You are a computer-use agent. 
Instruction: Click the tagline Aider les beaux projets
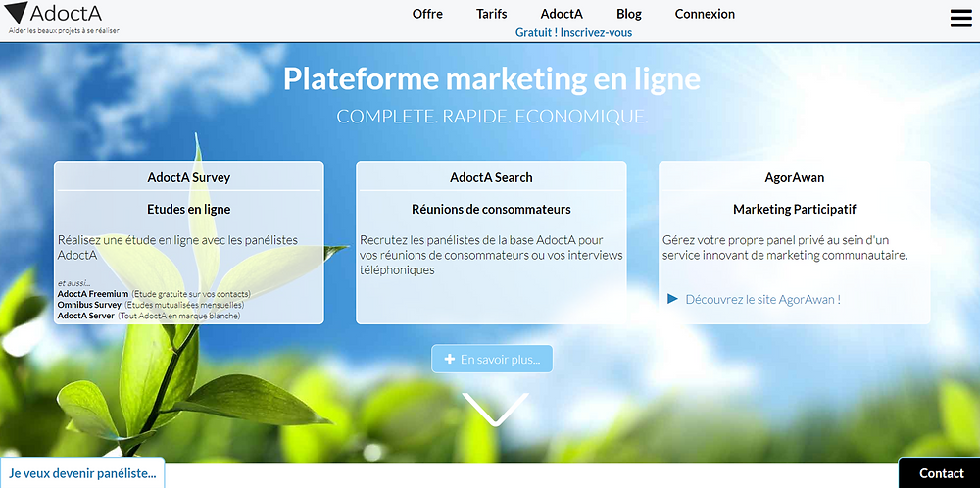click(x=64, y=30)
